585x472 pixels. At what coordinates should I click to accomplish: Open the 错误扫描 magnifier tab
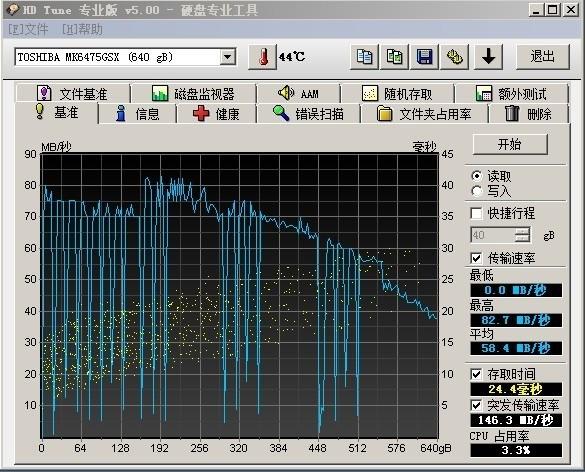(x=308, y=113)
